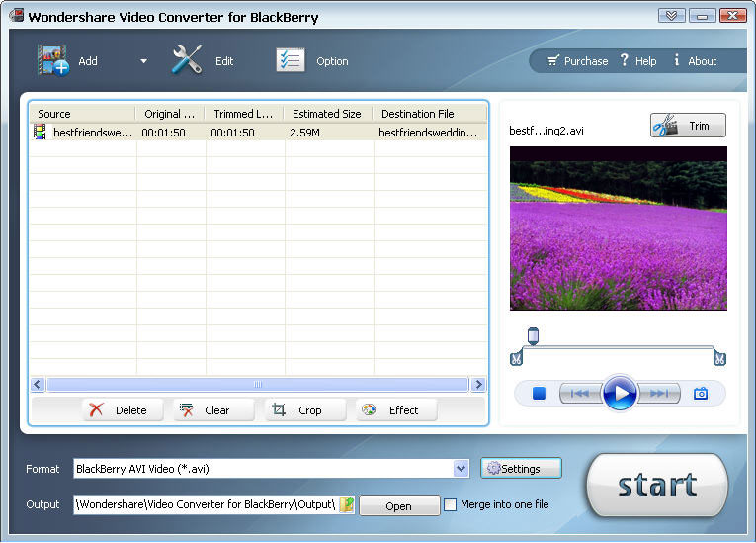Minimize the Wondershare window
The image size is (756, 543).
(x=702, y=16)
